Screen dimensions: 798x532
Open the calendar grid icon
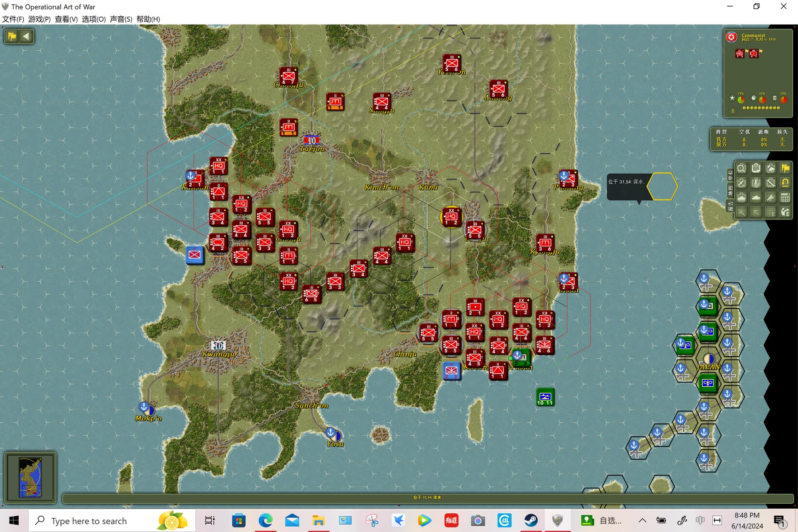(785, 197)
